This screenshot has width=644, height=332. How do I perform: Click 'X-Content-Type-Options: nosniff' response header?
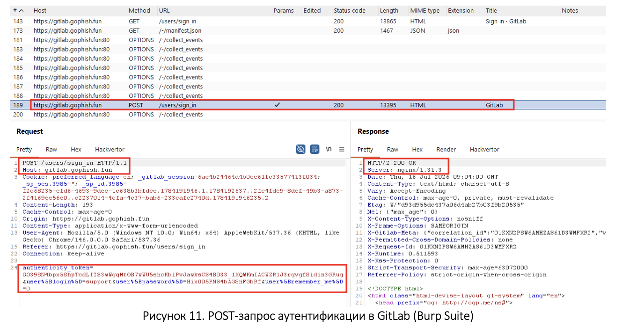click(425, 219)
